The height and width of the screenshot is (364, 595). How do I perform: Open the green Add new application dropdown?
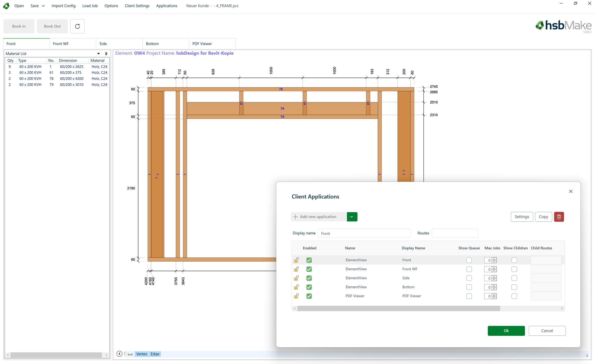pos(352,217)
